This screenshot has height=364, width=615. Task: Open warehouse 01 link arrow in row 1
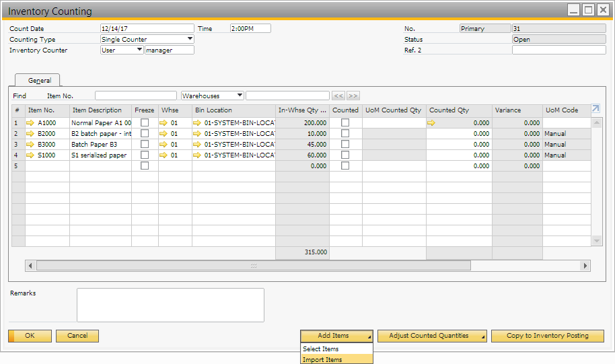[164, 123]
